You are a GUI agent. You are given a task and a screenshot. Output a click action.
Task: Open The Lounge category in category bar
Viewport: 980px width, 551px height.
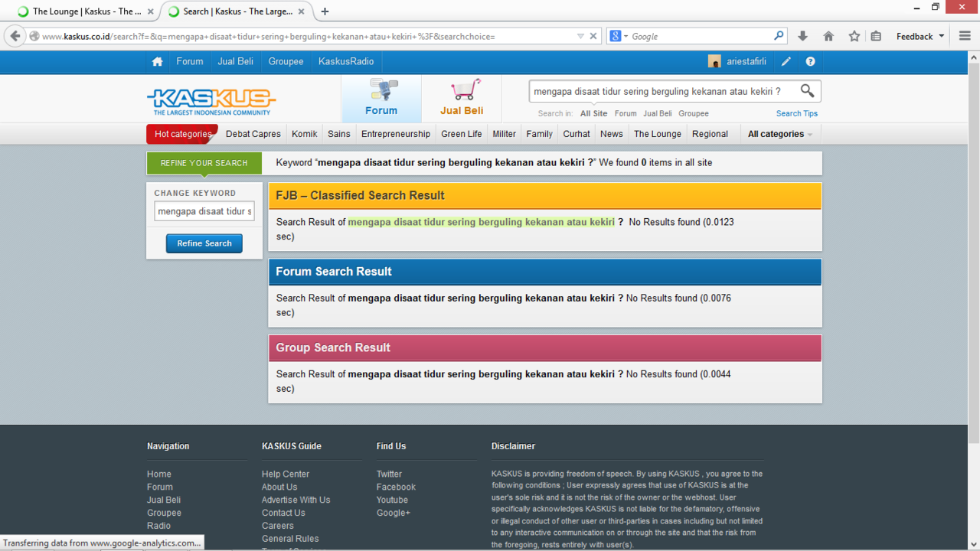click(658, 134)
